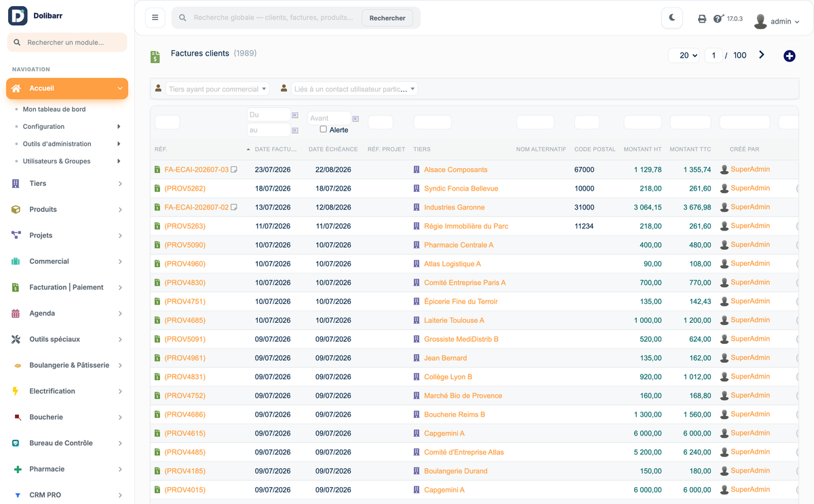Click the page number field showing 1
Viewport: 814px width, 504px height.
(x=714, y=56)
